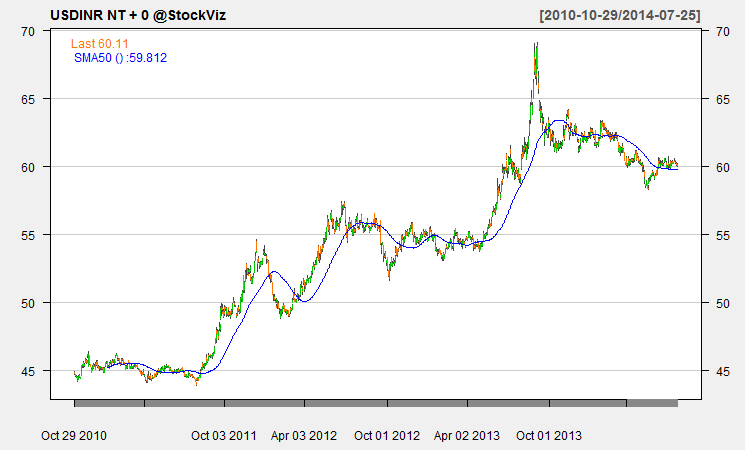745x450 pixels.
Task: Click the left y-axis value 50
Action: tap(28, 303)
